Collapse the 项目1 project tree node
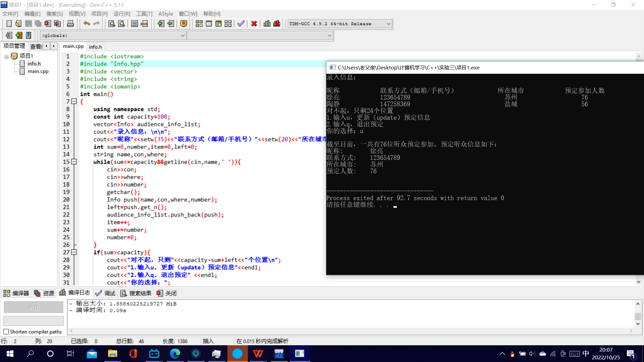644x362 pixels. tap(6, 56)
